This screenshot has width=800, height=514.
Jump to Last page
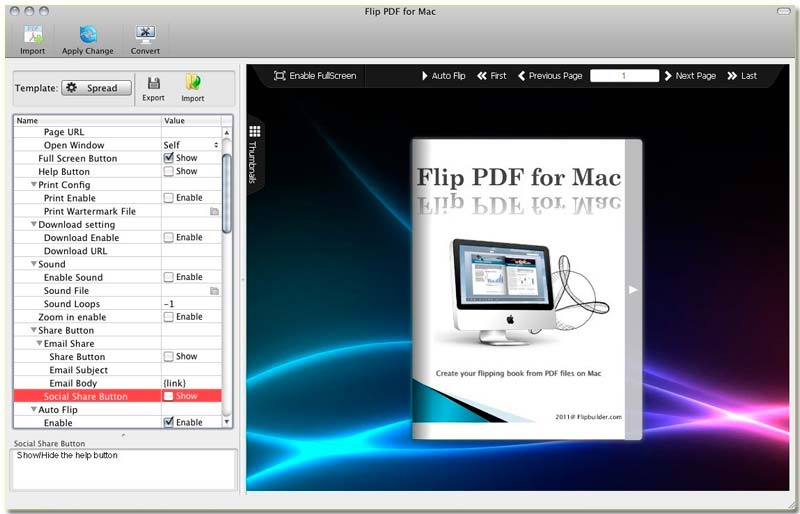pos(742,76)
